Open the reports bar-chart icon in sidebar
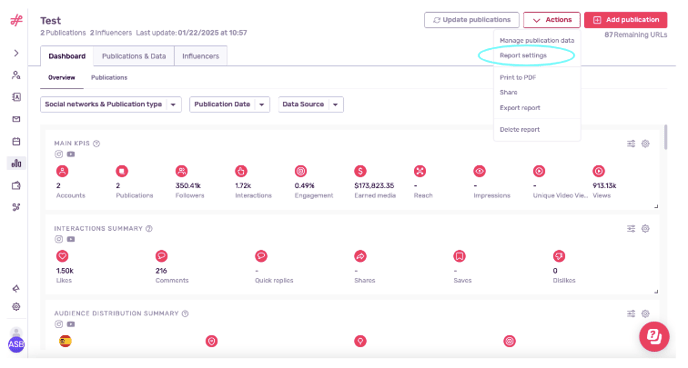688x368 pixels. click(x=16, y=164)
